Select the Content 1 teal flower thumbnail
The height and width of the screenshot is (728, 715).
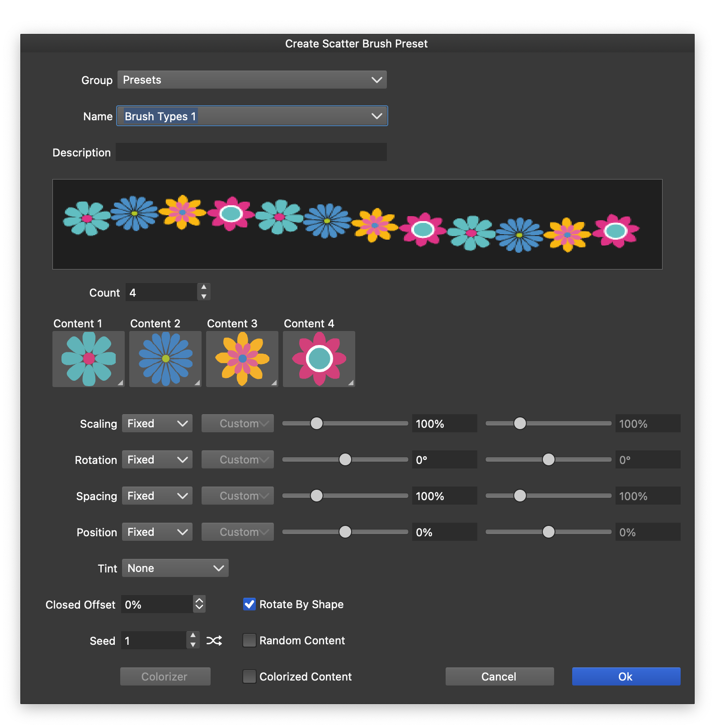(x=89, y=359)
